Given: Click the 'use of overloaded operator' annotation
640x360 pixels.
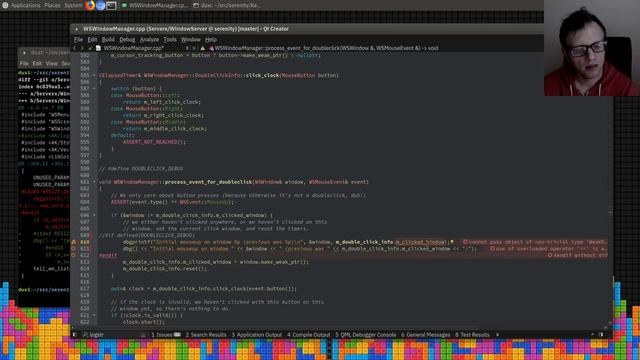Looking at the screenshot, I should (x=549, y=249).
